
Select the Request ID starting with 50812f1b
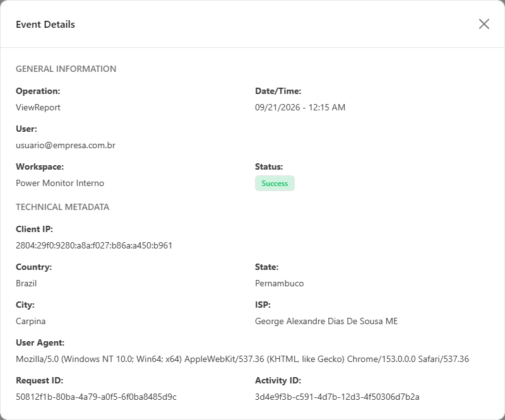96,397
